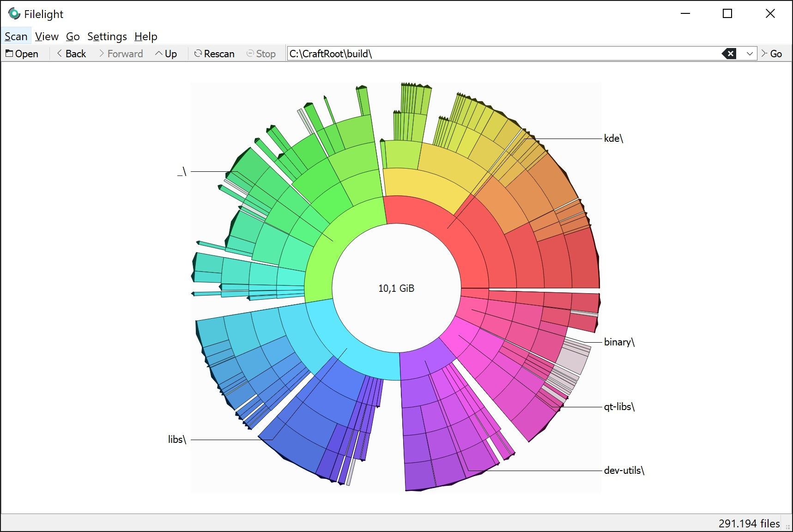
Task: Stop the current scan
Action: tap(261, 54)
